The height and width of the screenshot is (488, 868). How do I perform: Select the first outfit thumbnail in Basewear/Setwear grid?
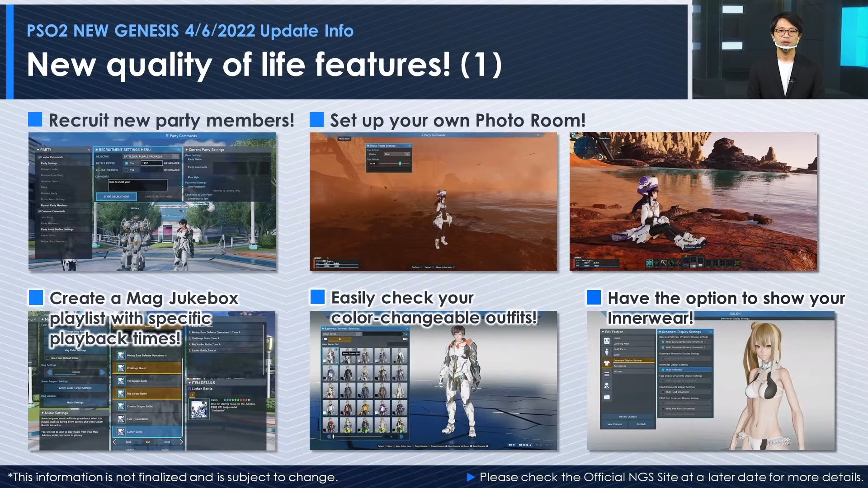coord(330,356)
